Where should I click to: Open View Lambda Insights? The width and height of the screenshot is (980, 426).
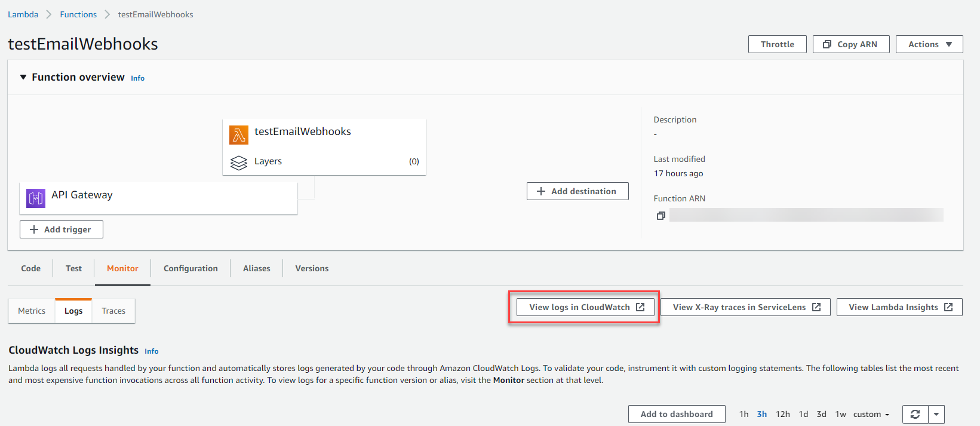tap(899, 307)
